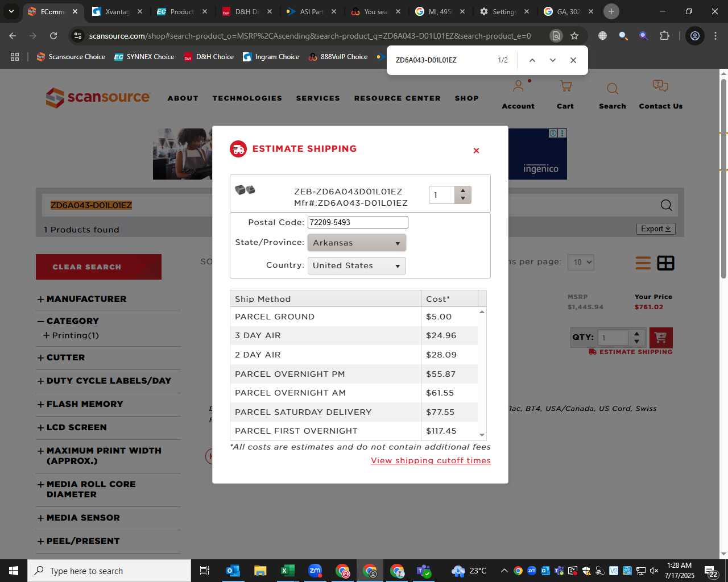Decrease quantity in Estimate Shipping dialog

(x=463, y=199)
